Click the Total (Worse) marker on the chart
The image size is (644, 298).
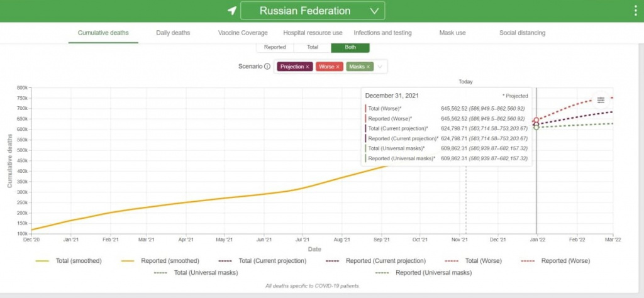tap(536, 121)
